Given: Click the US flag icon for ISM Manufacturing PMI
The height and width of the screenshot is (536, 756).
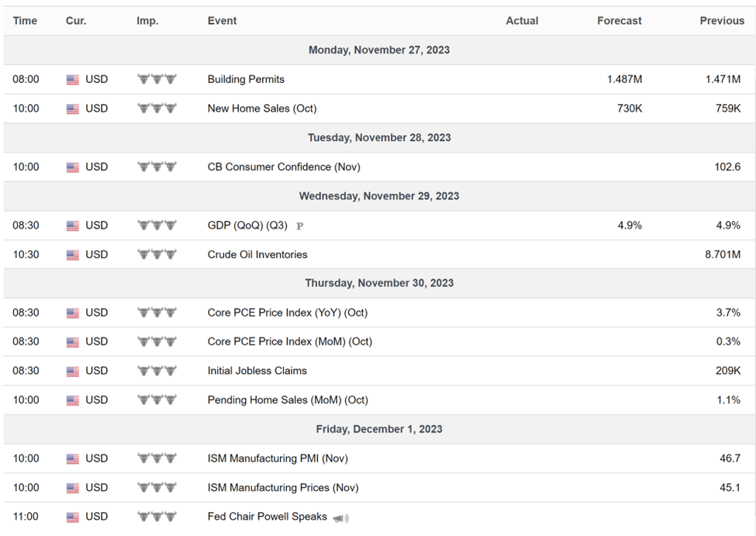Looking at the screenshot, I should pos(72,458).
